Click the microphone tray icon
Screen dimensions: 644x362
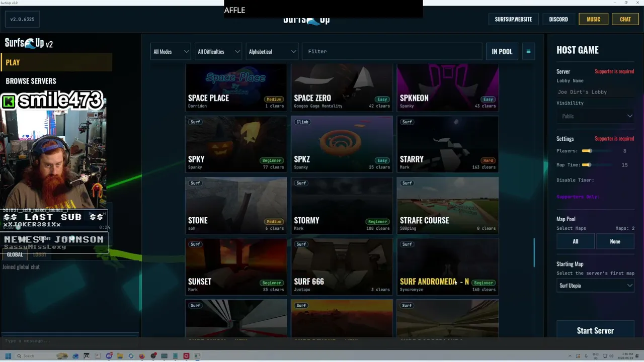[x=586, y=356]
